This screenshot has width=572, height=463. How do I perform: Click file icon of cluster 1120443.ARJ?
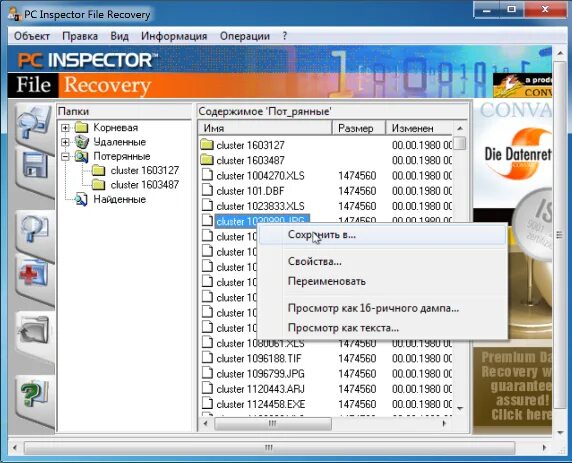[207, 389]
